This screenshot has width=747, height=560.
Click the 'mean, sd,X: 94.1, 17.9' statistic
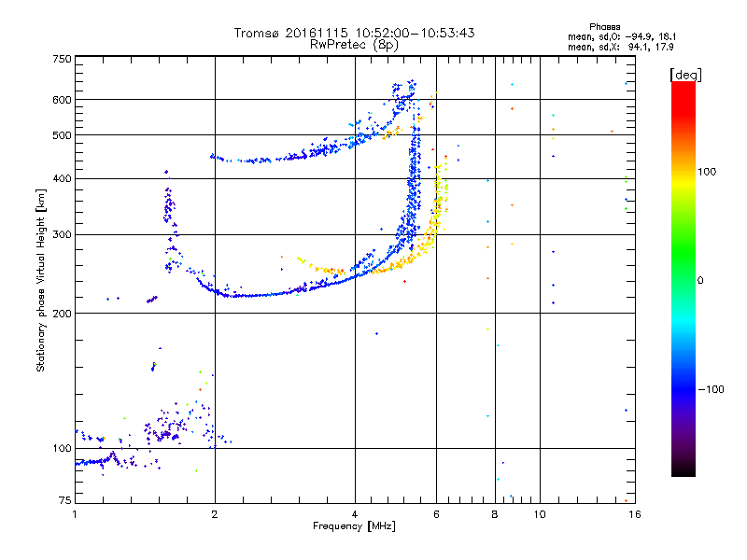point(620,47)
